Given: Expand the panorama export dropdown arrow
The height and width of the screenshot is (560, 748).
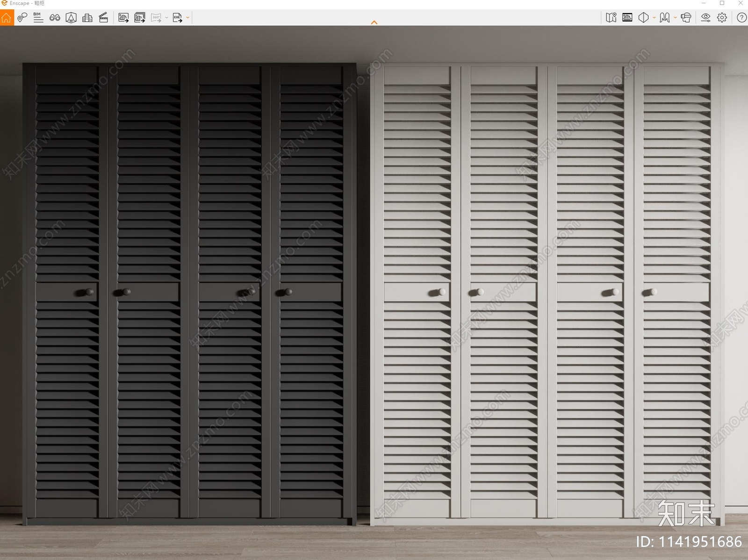Looking at the screenshot, I should pos(166,18).
